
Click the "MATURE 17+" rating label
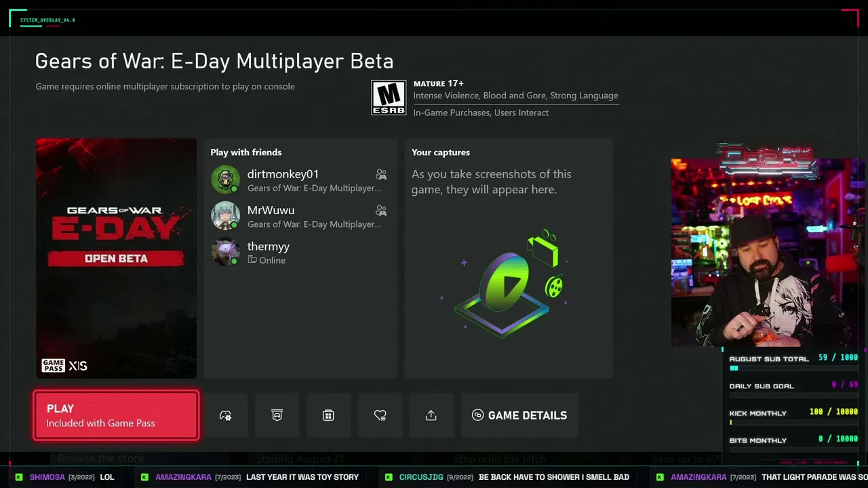point(439,83)
